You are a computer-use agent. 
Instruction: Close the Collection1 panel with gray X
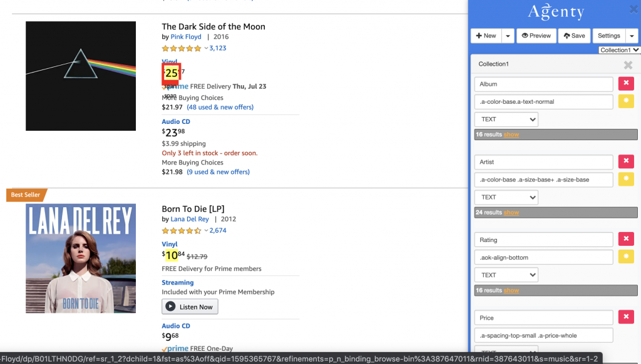(x=628, y=65)
